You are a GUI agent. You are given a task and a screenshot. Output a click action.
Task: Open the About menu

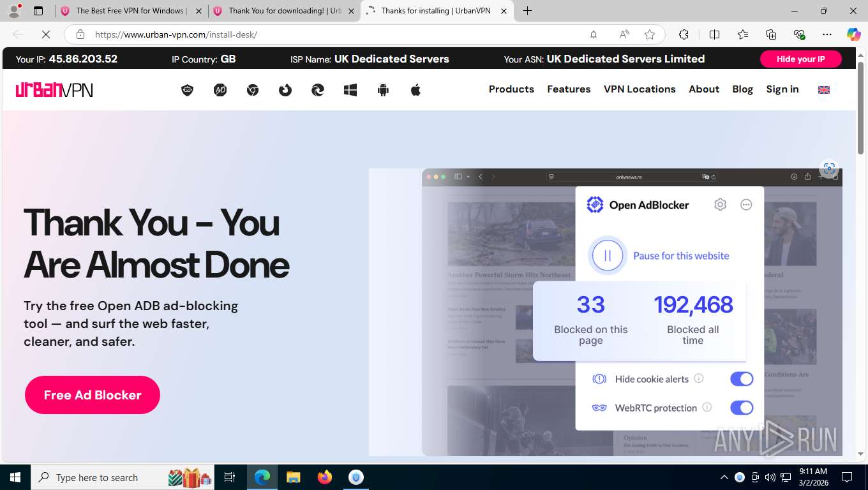click(x=704, y=89)
